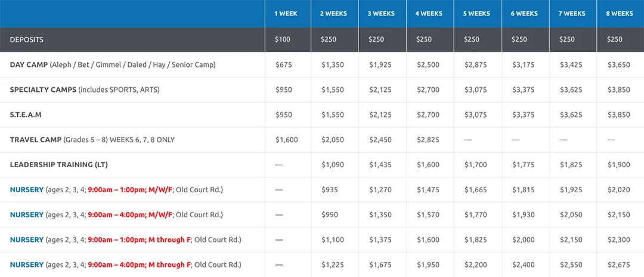The height and width of the screenshot is (277, 644).
Task: Follow the NURSERY link for 9:00am–4:00pm M through F
Action: 27,264
